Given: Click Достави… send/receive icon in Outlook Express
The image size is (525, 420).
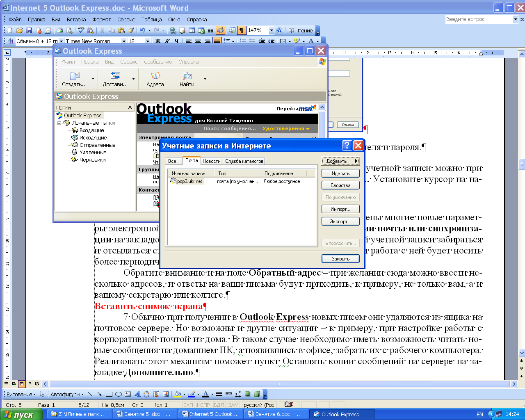Looking at the screenshot, I should pos(115,79).
